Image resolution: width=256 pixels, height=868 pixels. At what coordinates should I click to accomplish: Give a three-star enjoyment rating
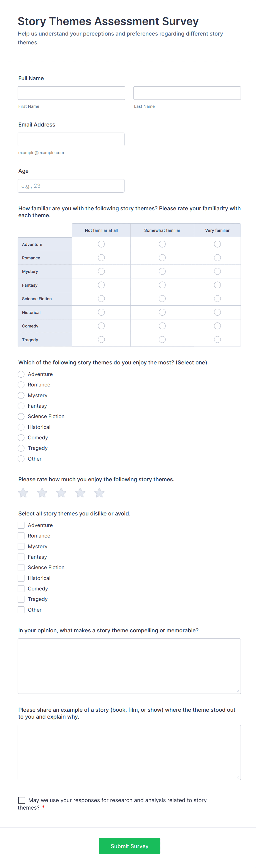point(61,493)
